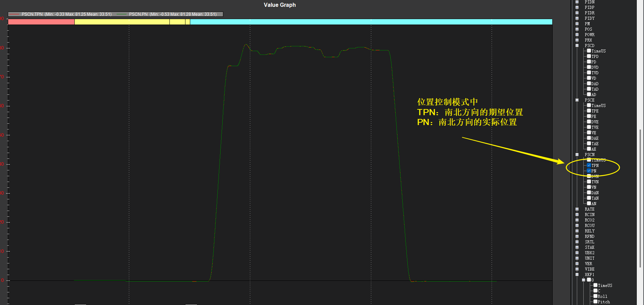This screenshot has width=644, height=305.
Task: Expand the PIDR tree node
Action: point(577,13)
